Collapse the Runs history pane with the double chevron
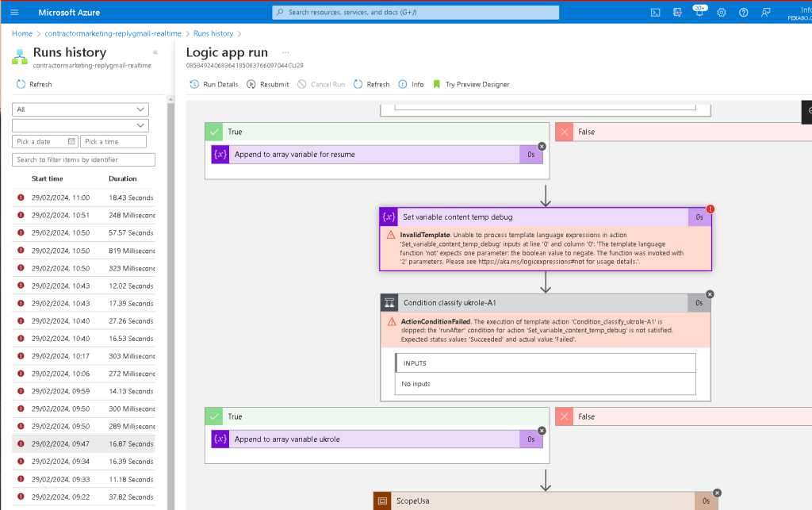Screen dimensions: 812x510 point(155,52)
